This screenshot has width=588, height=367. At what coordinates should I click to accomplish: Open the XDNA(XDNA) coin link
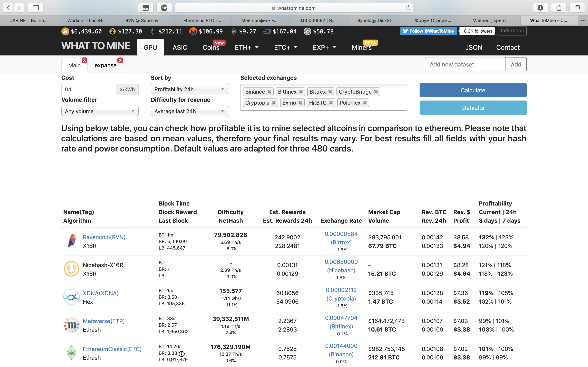tap(101, 293)
